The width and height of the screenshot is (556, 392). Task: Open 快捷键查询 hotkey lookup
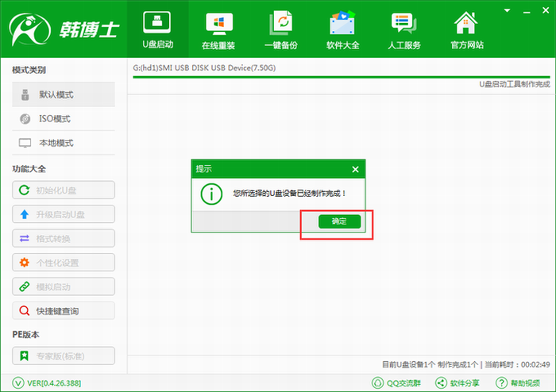(64, 311)
